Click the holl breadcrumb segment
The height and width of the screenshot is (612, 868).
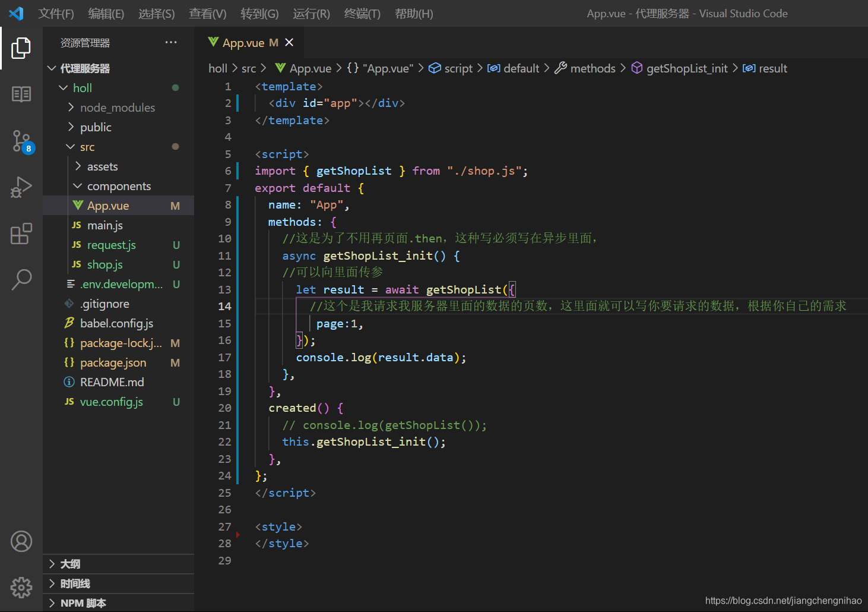(218, 68)
